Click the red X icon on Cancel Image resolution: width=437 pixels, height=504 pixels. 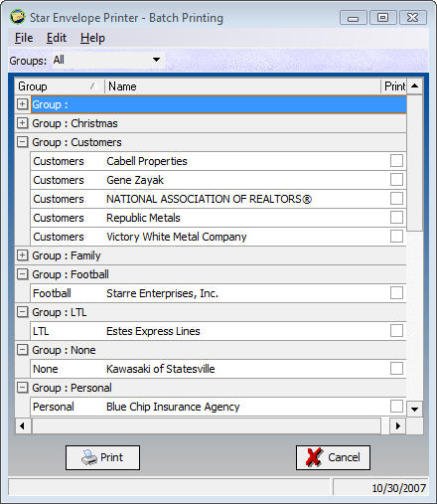pyautogui.click(x=315, y=457)
